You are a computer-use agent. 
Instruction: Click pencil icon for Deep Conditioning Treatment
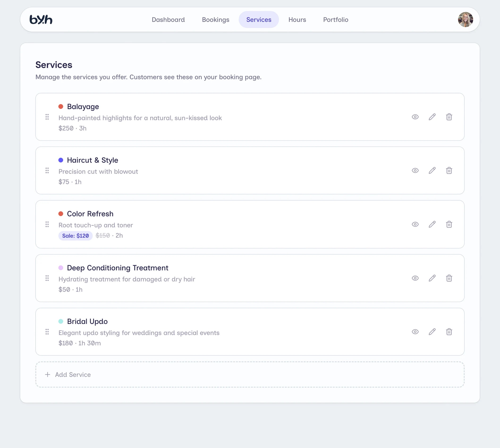coord(432,278)
